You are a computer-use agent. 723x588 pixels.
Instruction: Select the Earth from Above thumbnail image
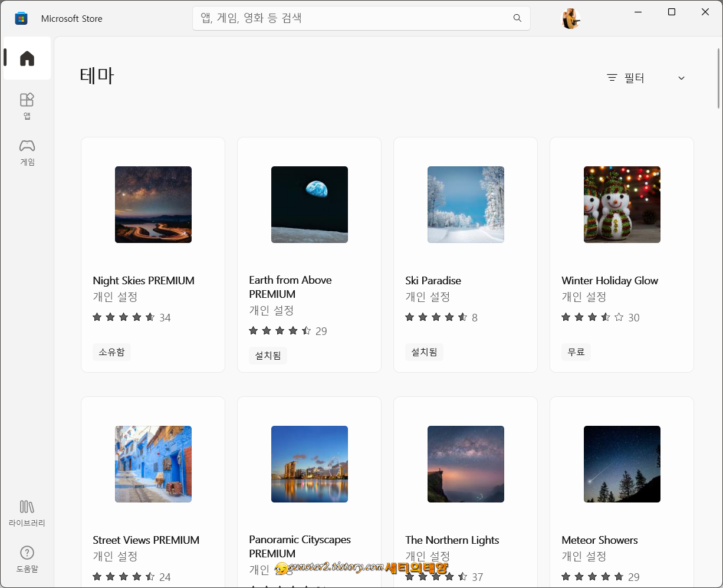(309, 205)
